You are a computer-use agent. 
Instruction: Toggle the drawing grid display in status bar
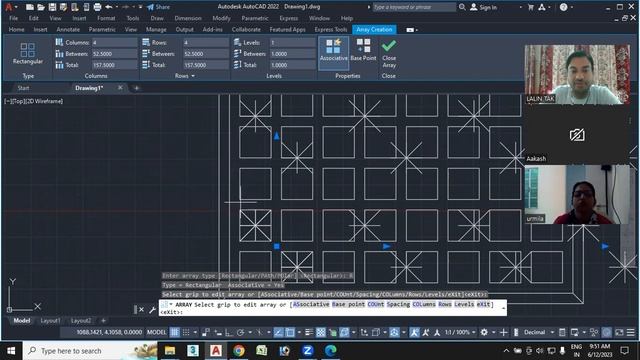point(174,332)
